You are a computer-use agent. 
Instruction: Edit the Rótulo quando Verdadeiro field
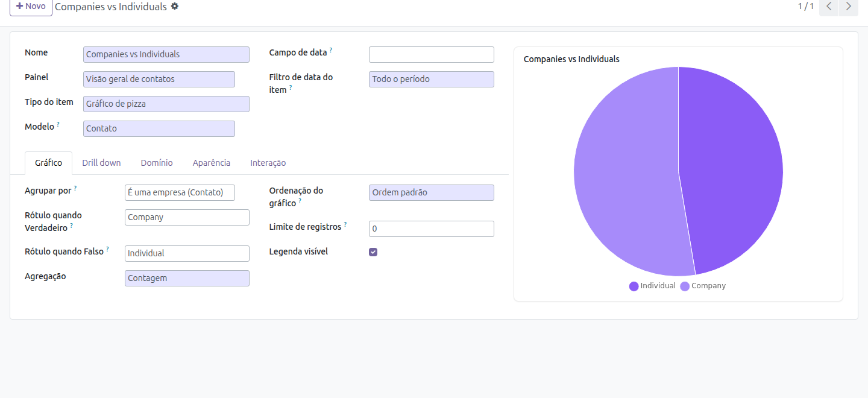coord(187,217)
